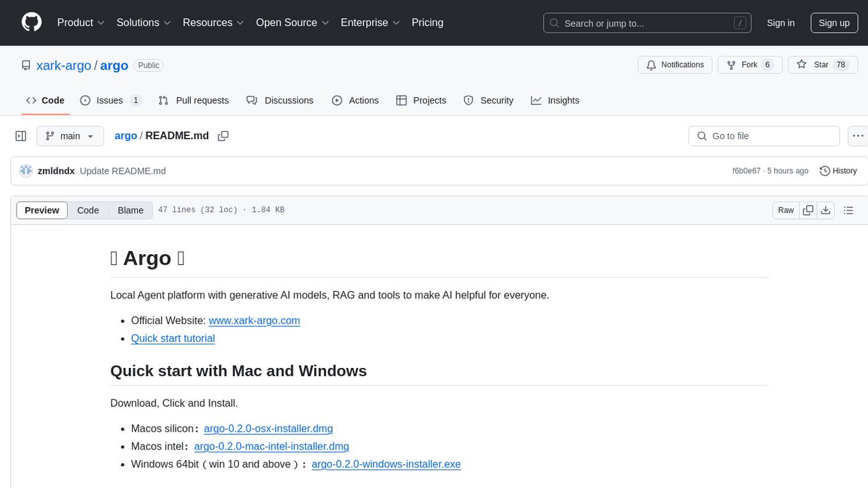Click the argo breadcrumb link

pyautogui.click(x=126, y=135)
